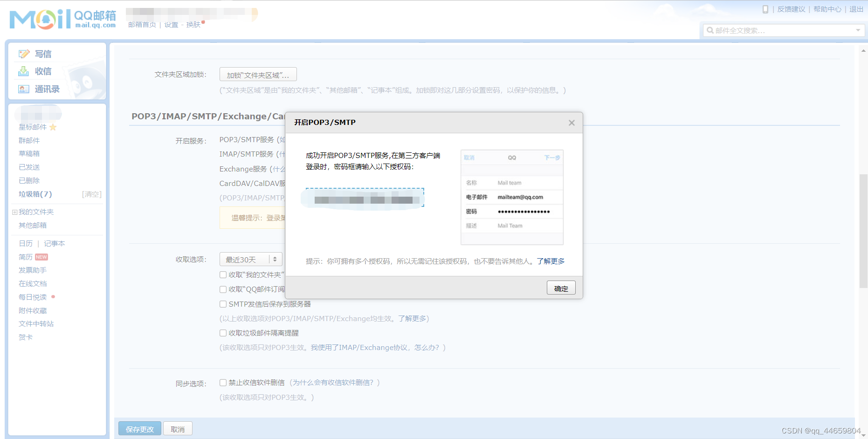Toggle the 收取"我的文件夹" checkbox
868x439 pixels.
(x=223, y=275)
